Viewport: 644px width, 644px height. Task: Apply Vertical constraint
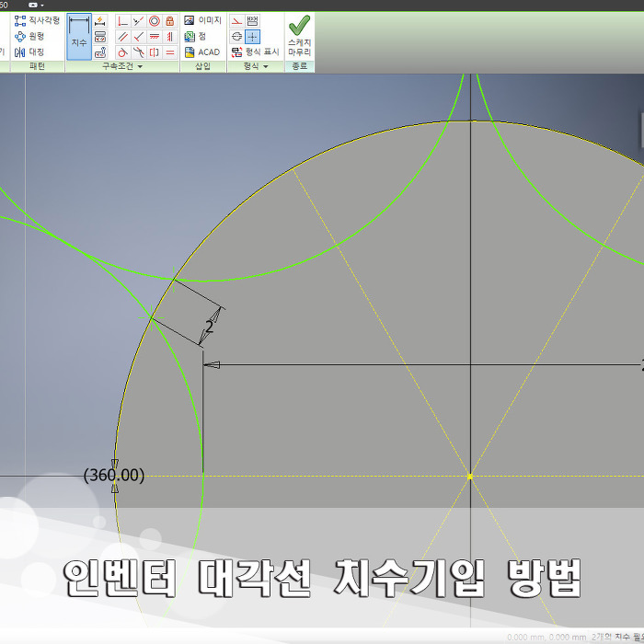[x=170, y=37]
